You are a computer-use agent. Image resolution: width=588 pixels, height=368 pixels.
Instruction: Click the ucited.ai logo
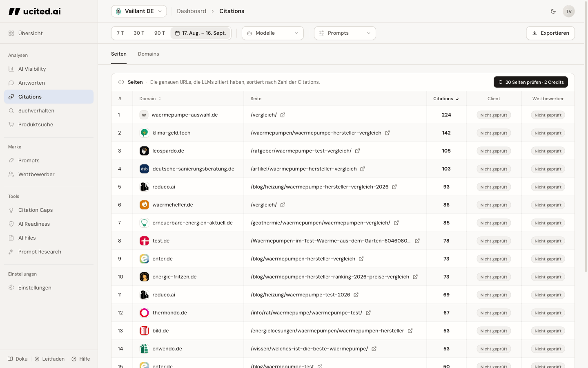[35, 11]
